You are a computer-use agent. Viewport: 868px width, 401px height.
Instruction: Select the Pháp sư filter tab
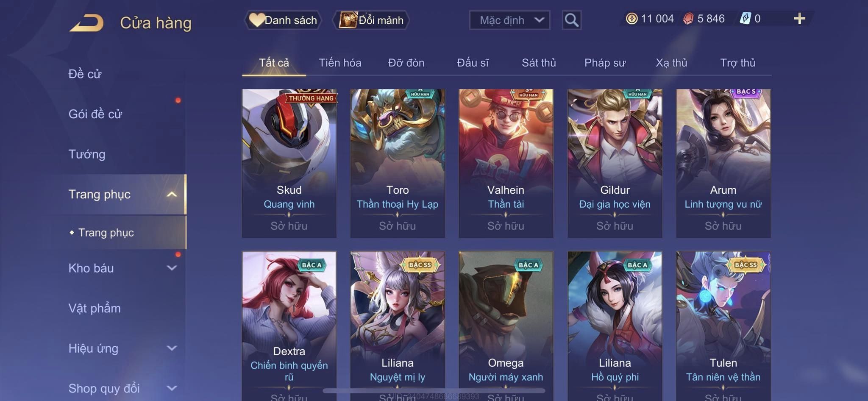(x=605, y=63)
